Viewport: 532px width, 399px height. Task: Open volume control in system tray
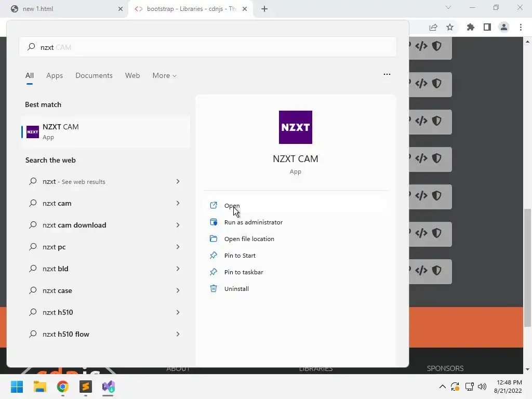(x=482, y=387)
